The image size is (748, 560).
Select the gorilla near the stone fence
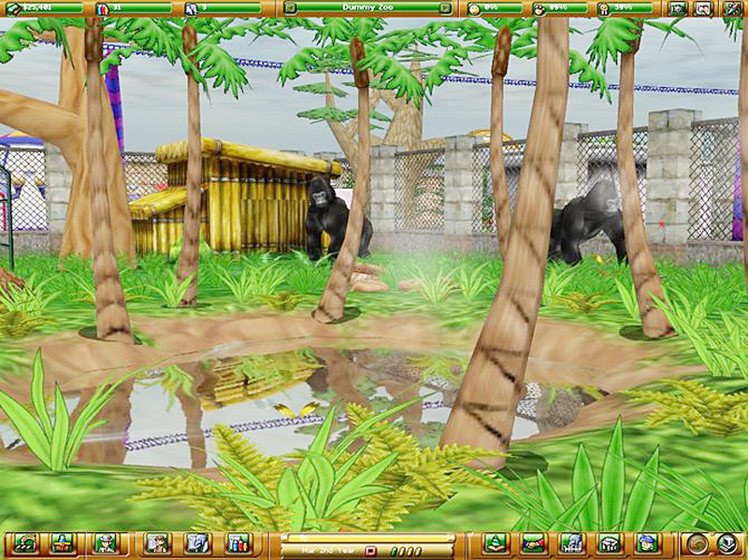[586, 223]
